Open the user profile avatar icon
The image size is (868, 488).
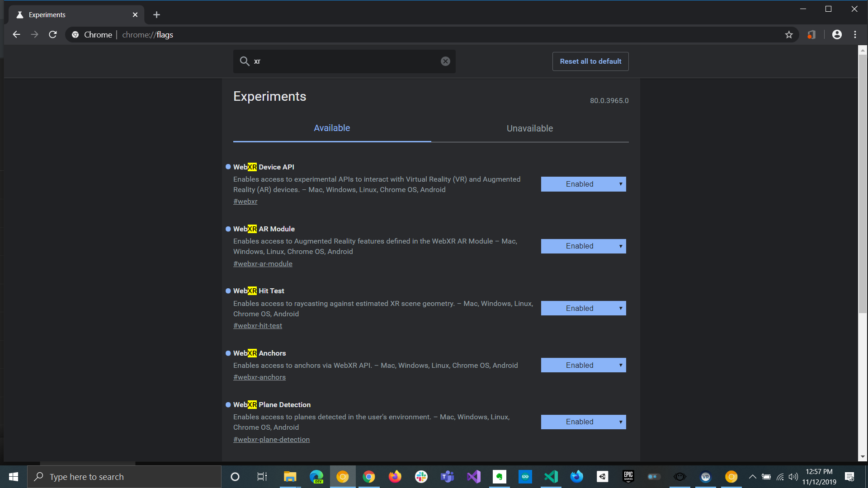[837, 35]
